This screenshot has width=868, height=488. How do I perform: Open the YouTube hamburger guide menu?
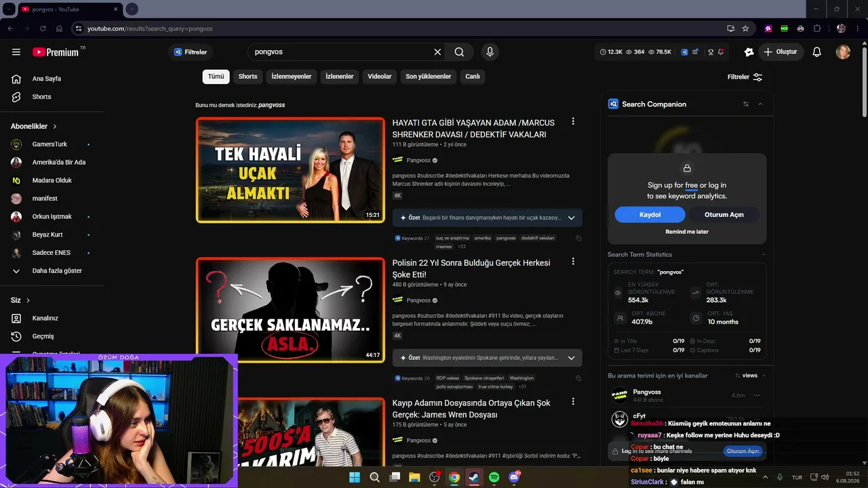tap(16, 52)
